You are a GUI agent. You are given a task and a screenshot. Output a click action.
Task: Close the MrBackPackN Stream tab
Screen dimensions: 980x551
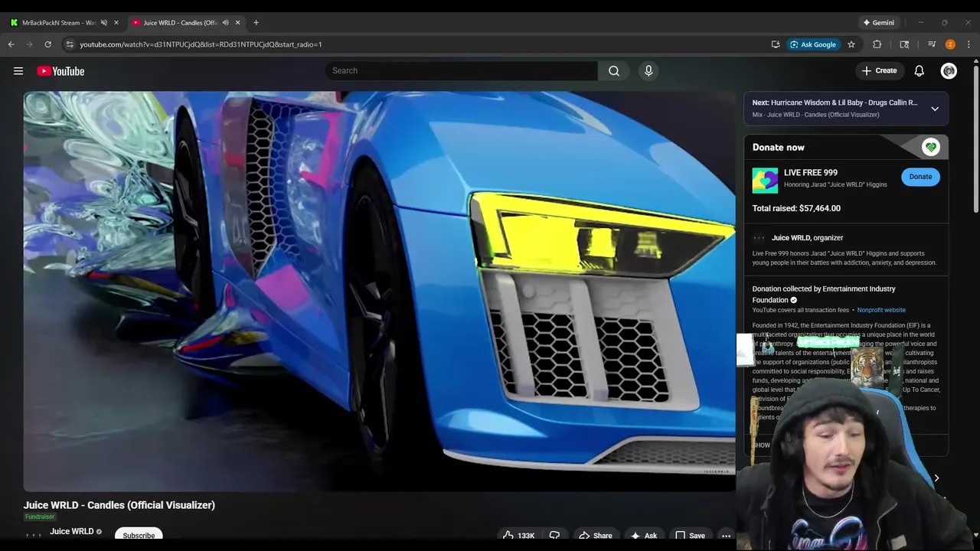click(x=116, y=23)
